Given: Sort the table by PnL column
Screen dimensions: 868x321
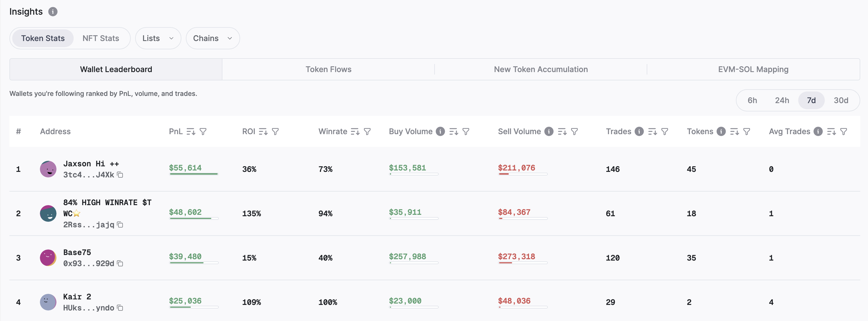Looking at the screenshot, I should click(191, 131).
